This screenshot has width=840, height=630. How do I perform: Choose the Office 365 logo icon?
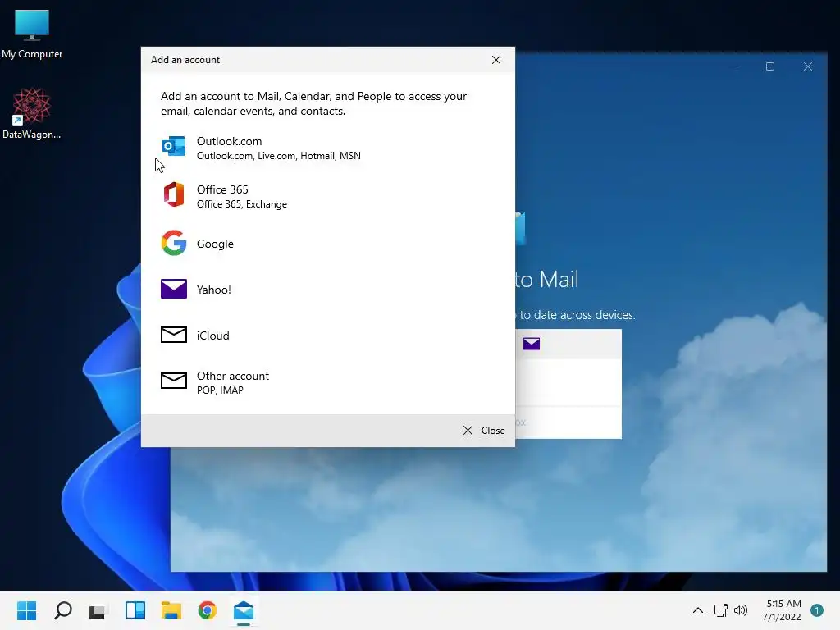[x=174, y=194]
